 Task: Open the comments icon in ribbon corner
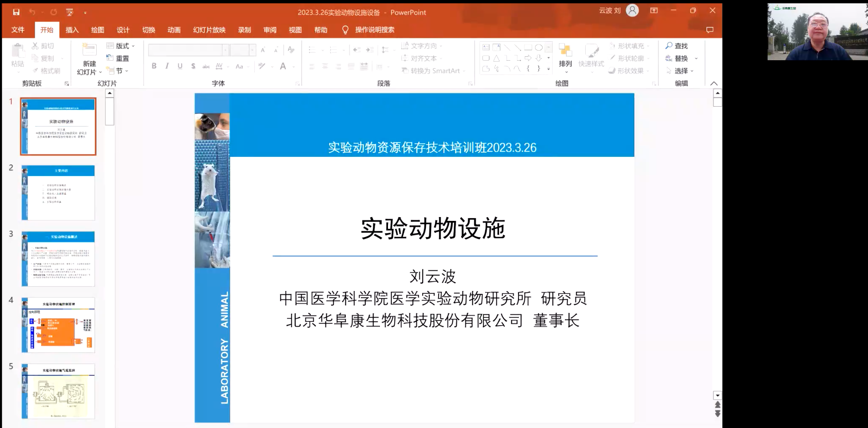click(x=710, y=30)
